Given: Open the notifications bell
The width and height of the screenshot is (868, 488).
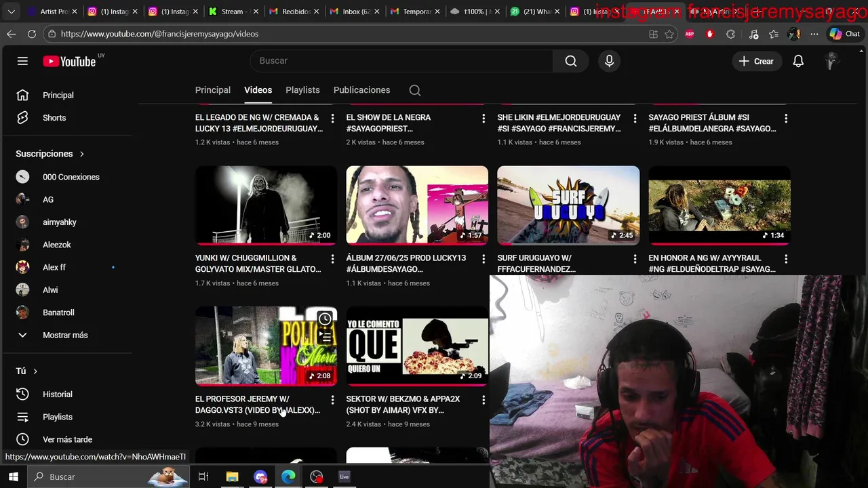Looking at the screenshot, I should pos(798,61).
